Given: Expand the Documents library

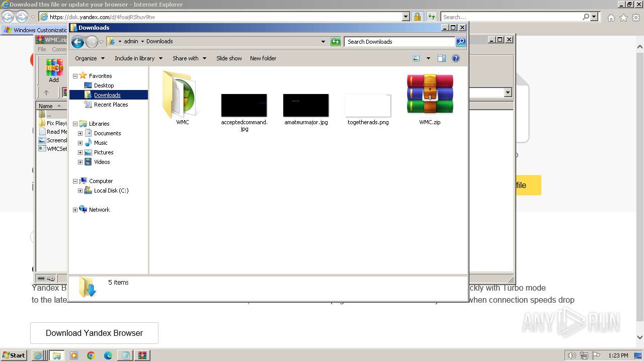Looking at the screenshot, I should pyautogui.click(x=80, y=133).
